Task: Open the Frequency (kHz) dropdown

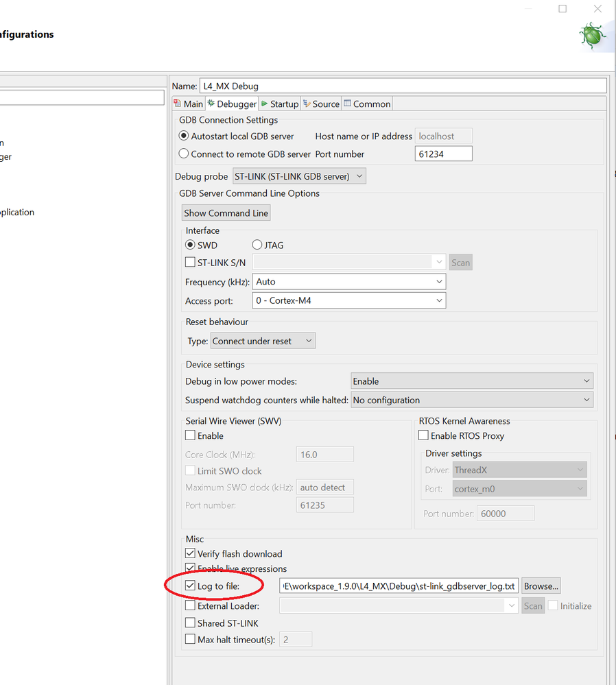Action: click(349, 282)
